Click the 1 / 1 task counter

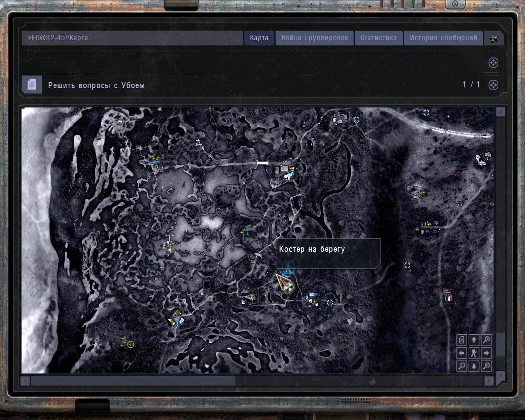(x=471, y=84)
